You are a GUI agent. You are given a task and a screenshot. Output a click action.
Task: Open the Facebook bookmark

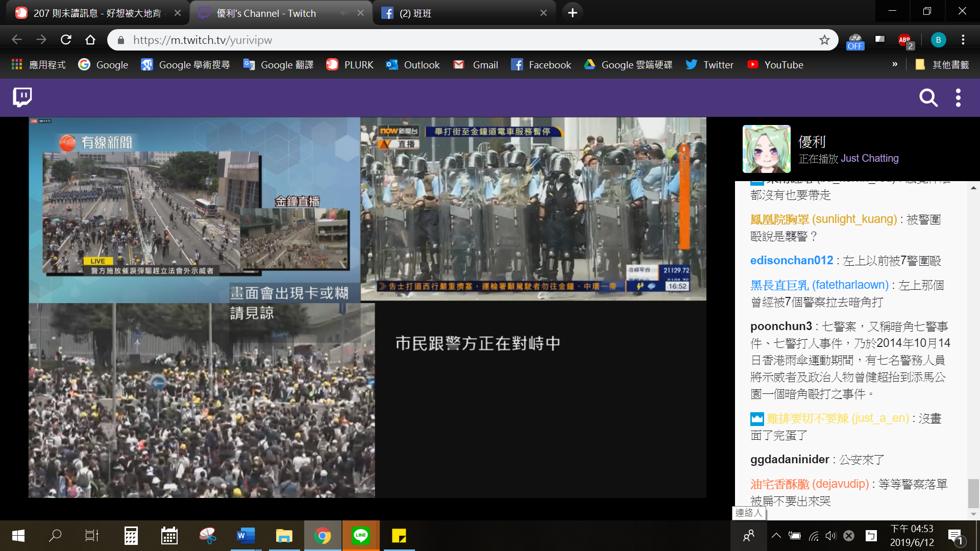(541, 65)
